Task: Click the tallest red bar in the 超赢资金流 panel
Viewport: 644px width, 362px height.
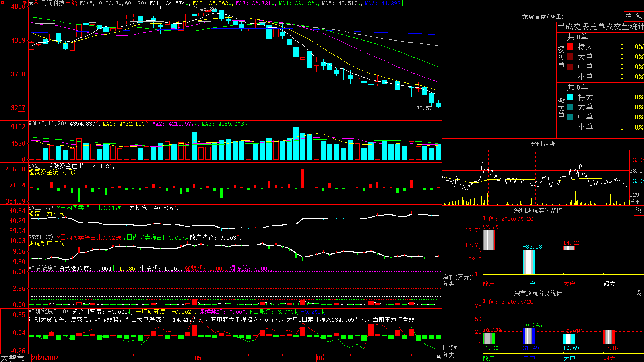Action: (x=303, y=179)
